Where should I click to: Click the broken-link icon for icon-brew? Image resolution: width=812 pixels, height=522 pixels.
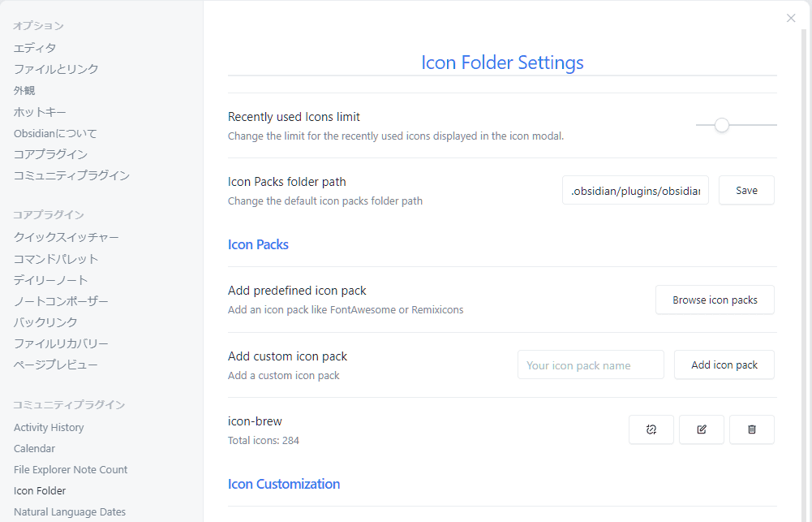pyautogui.click(x=651, y=429)
